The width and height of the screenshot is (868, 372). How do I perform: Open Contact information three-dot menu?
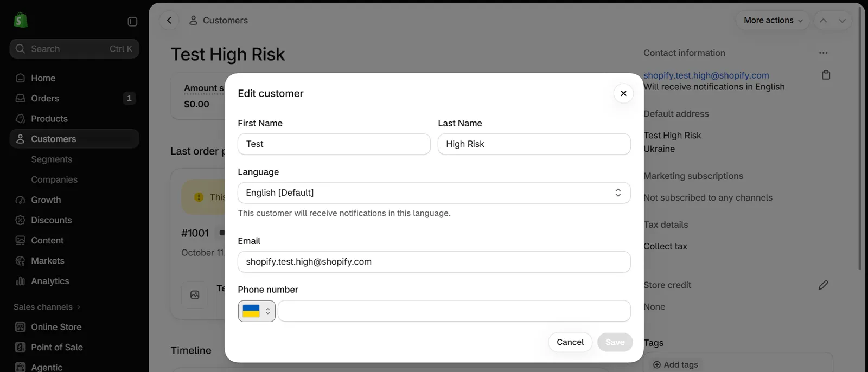824,53
